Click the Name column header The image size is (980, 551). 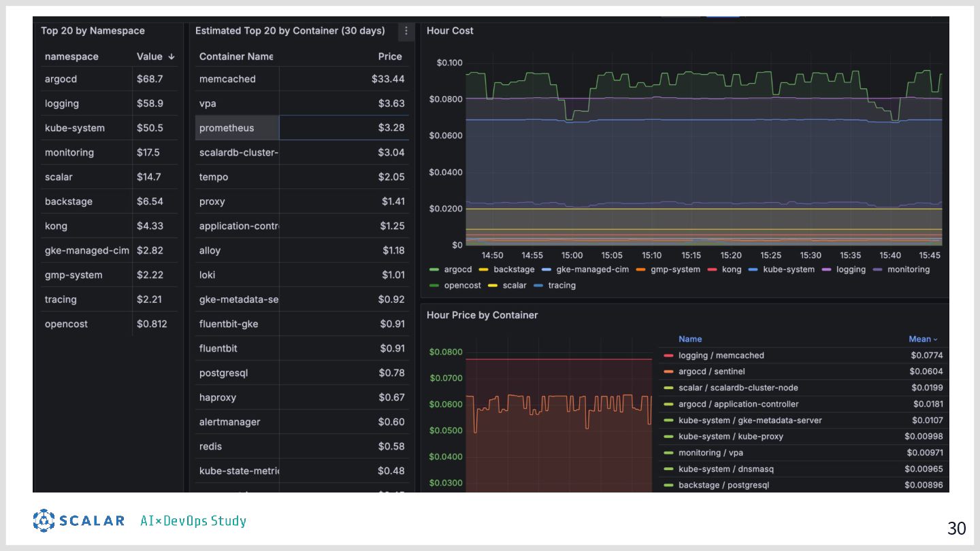[689, 339]
